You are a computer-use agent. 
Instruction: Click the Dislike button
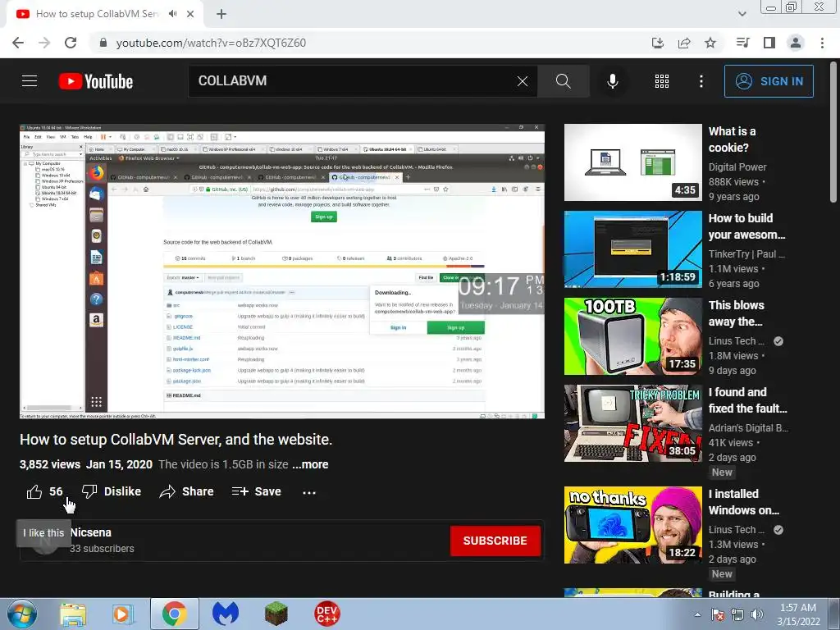[112, 491]
